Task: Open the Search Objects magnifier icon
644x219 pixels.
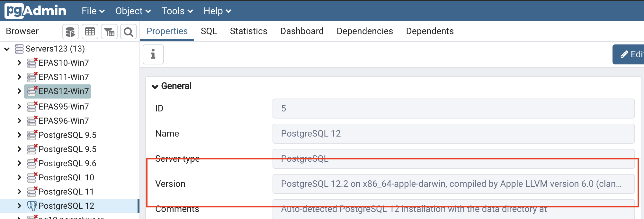Action: (129, 32)
